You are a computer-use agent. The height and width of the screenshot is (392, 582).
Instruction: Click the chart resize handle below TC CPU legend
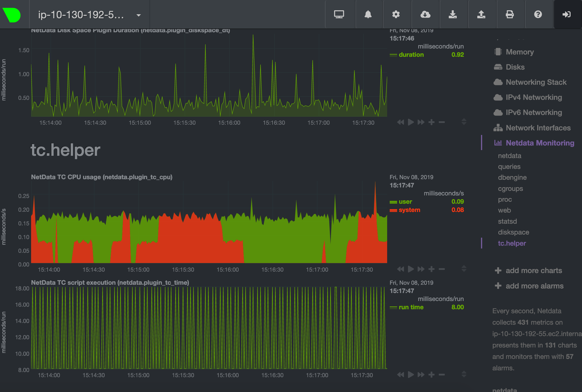coord(464,269)
